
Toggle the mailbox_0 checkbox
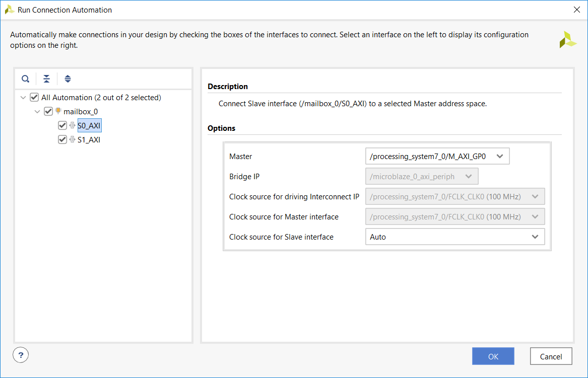[48, 111]
